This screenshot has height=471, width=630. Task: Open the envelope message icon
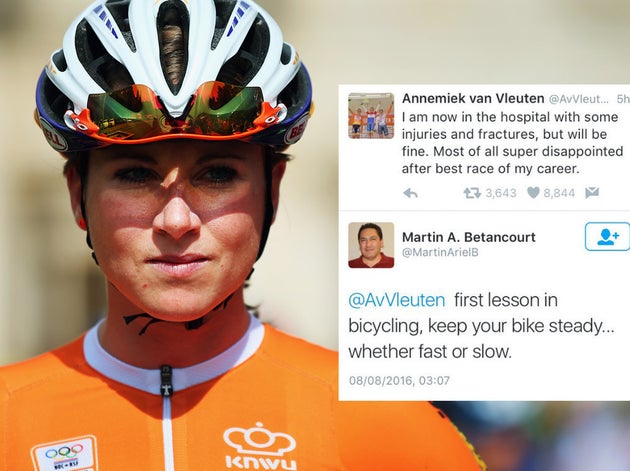coord(592,193)
